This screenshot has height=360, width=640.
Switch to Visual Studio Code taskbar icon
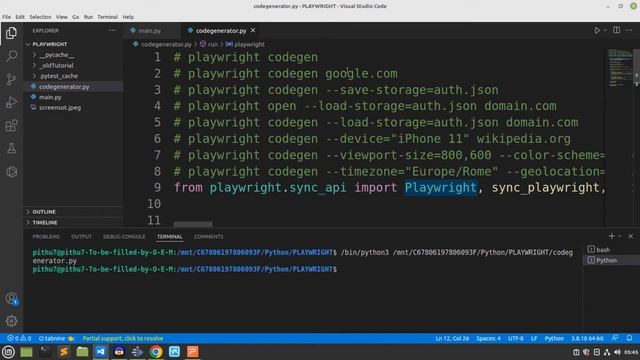tap(100, 351)
